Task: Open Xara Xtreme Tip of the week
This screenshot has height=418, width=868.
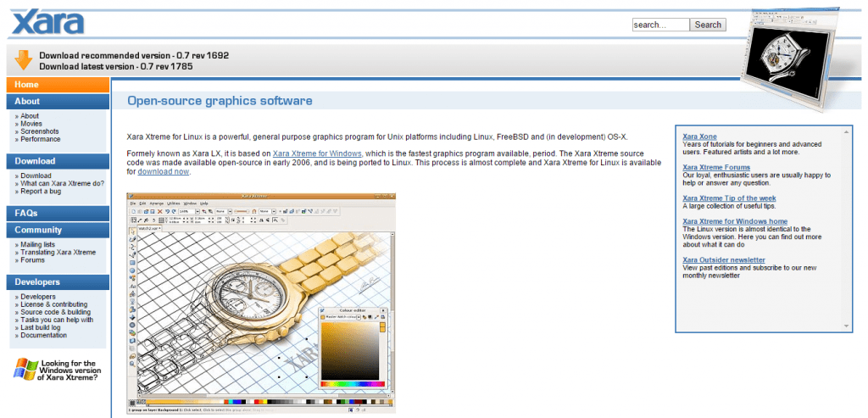Action: 729,198
